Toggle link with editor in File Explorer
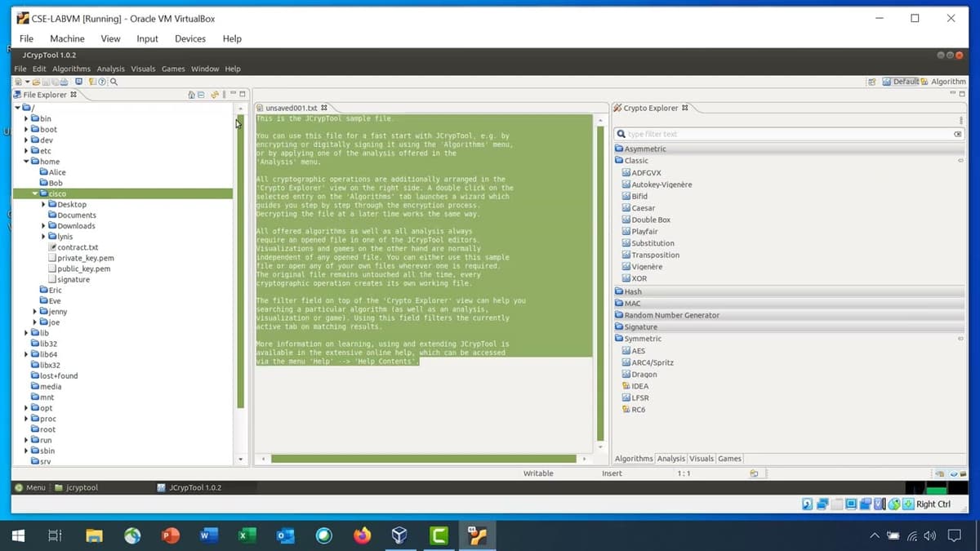The height and width of the screenshot is (551, 980). [x=215, y=95]
